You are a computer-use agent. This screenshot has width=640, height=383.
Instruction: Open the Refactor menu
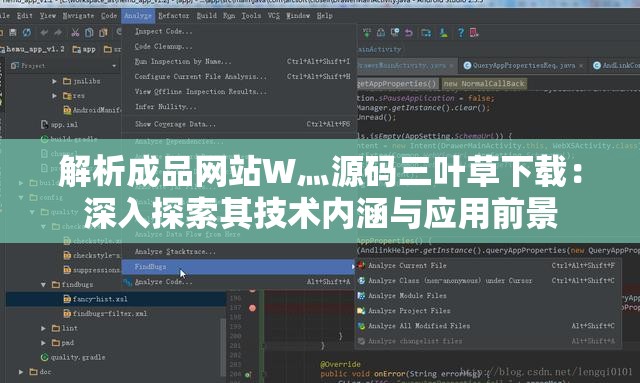173,16
